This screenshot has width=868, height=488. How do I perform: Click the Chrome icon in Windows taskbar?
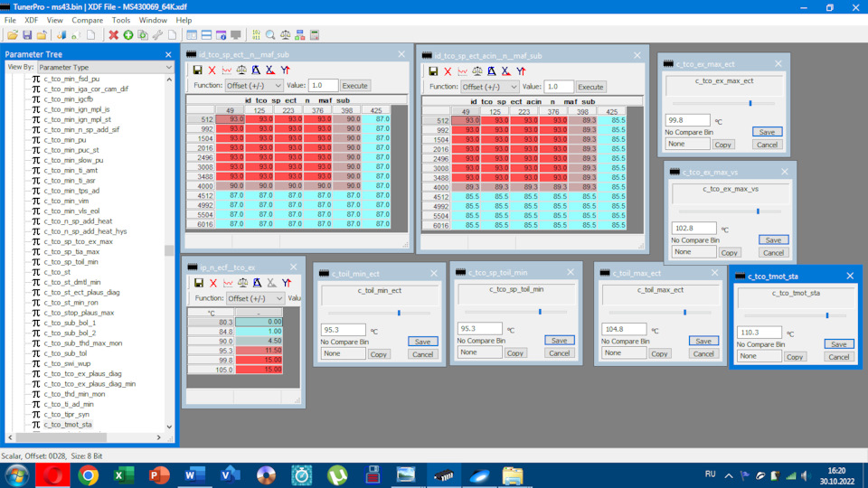(88, 475)
